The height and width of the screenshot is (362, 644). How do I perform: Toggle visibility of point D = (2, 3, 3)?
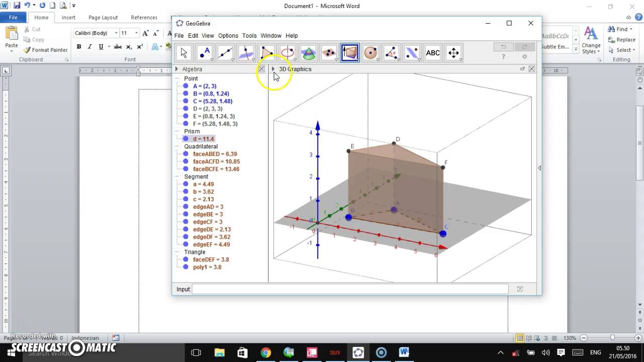coord(186,109)
